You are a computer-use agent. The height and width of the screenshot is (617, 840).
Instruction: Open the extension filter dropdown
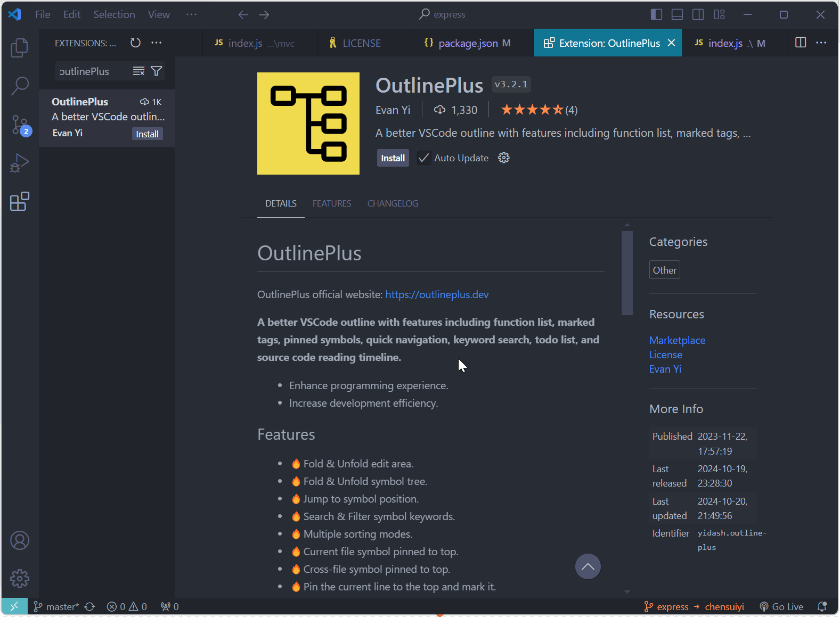(157, 71)
